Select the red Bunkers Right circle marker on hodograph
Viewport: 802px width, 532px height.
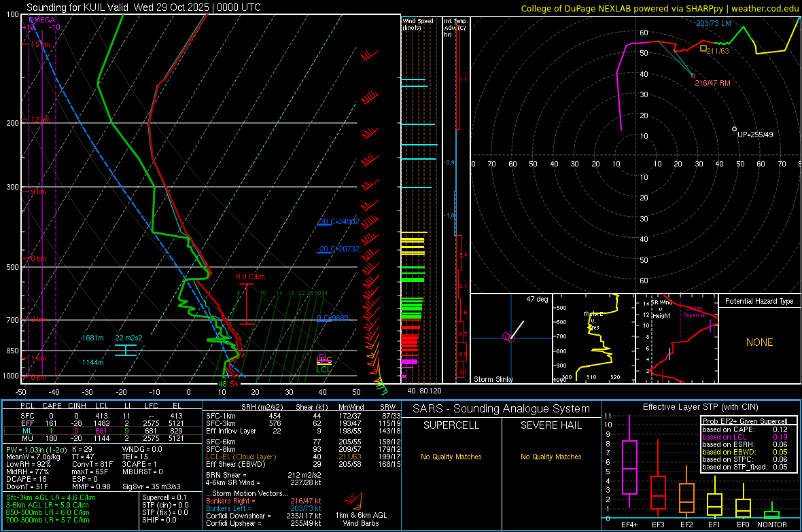pos(693,75)
